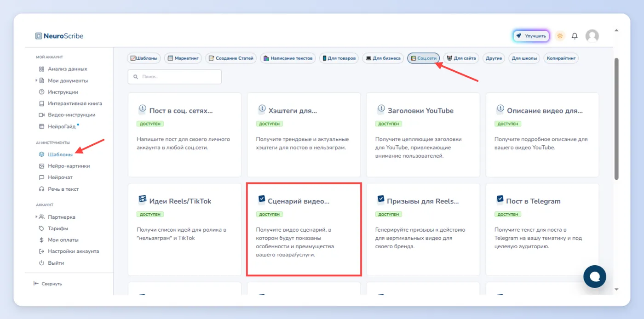The height and width of the screenshot is (319, 644).
Task: Open Видео-инструкции in the sidebar
Action: (x=67, y=115)
